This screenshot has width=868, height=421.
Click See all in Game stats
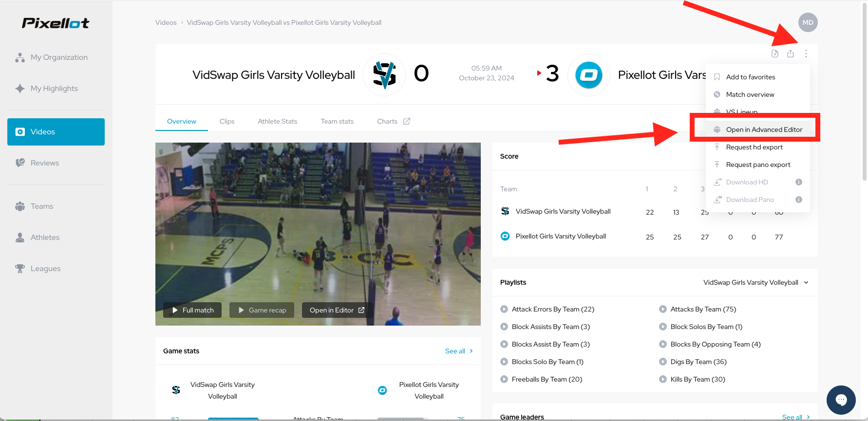tap(459, 351)
